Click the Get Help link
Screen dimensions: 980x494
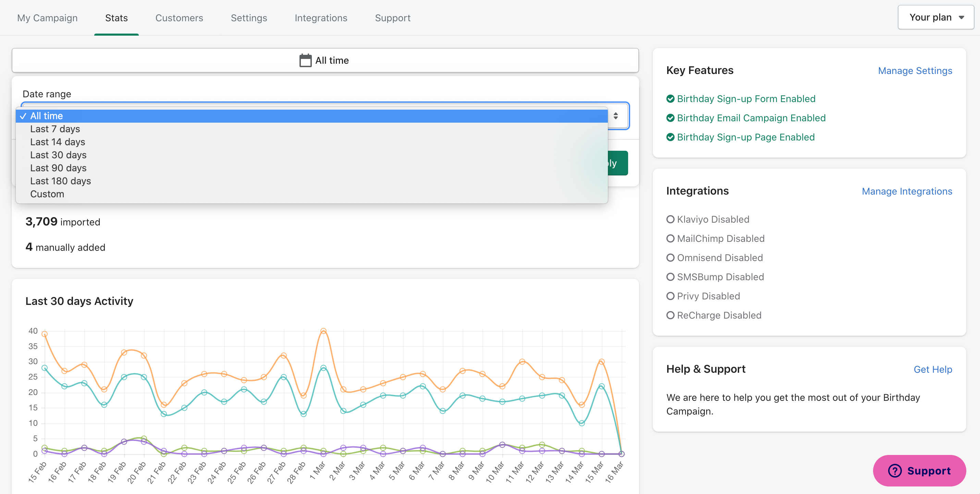pyautogui.click(x=932, y=369)
